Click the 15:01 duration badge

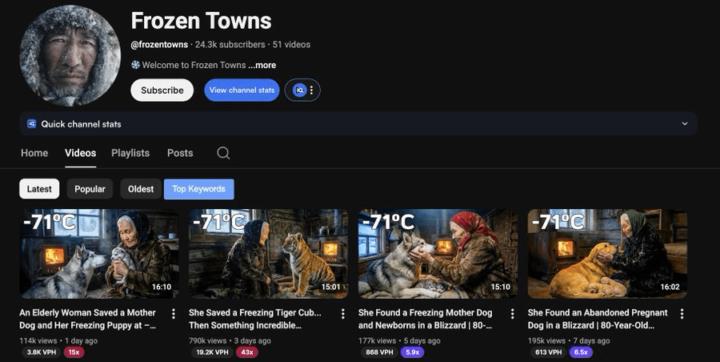pyautogui.click(x=331, y=287)
